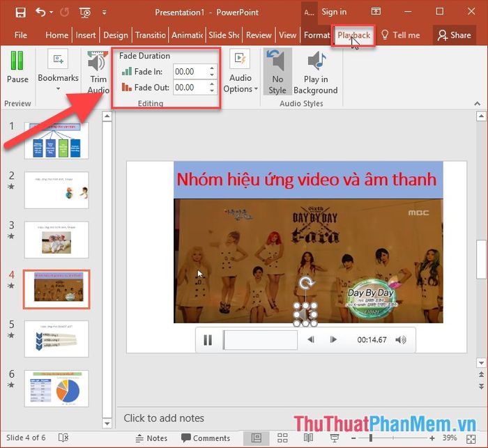Click the rotation handle above audio icon

pyautogui.click(x=306, y=283)
